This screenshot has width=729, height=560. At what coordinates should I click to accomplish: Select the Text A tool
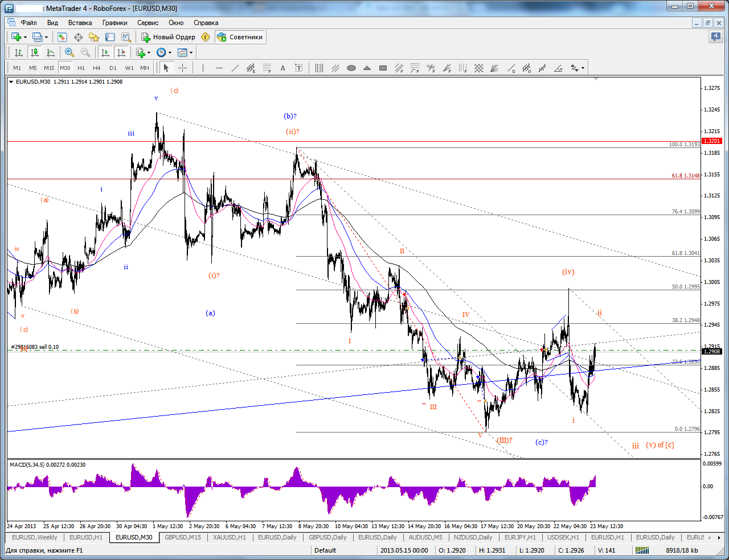tap(282, 68)
